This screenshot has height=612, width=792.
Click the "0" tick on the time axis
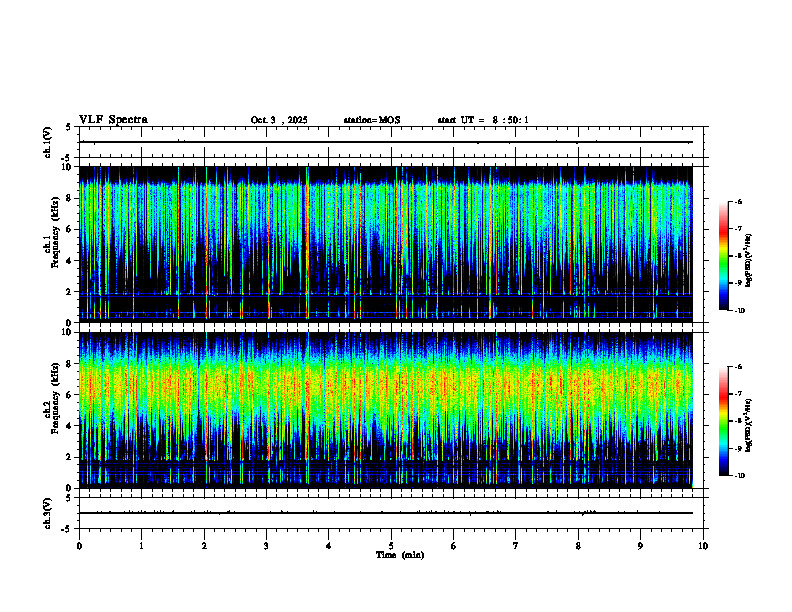(x=79, y=546)
